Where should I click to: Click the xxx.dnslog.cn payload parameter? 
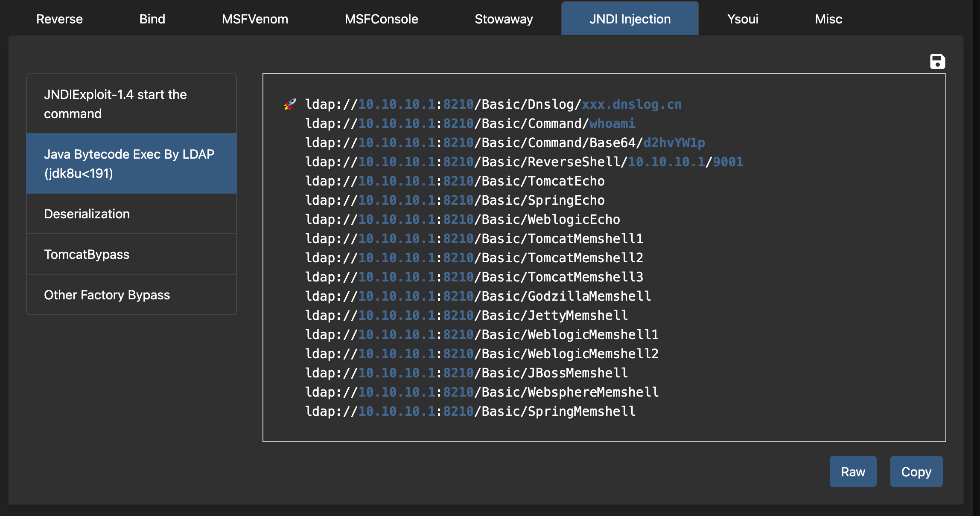[x=632, y=104]
